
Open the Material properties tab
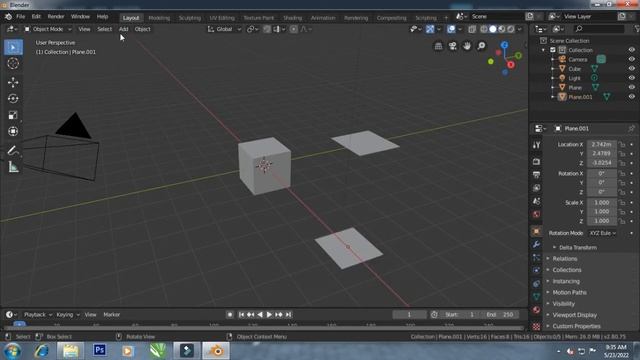point(536,310)
